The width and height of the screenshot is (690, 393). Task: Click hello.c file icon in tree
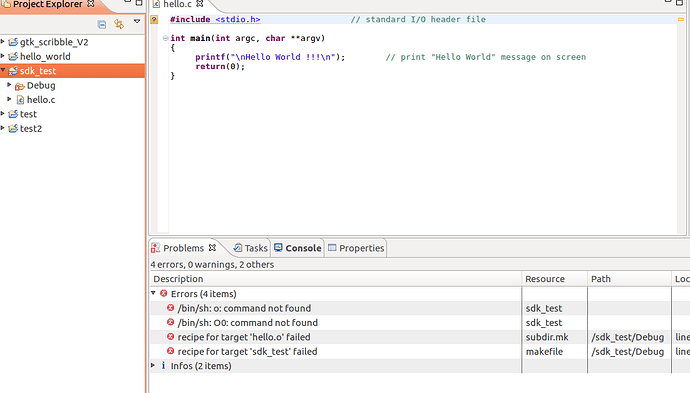(20, 100)
